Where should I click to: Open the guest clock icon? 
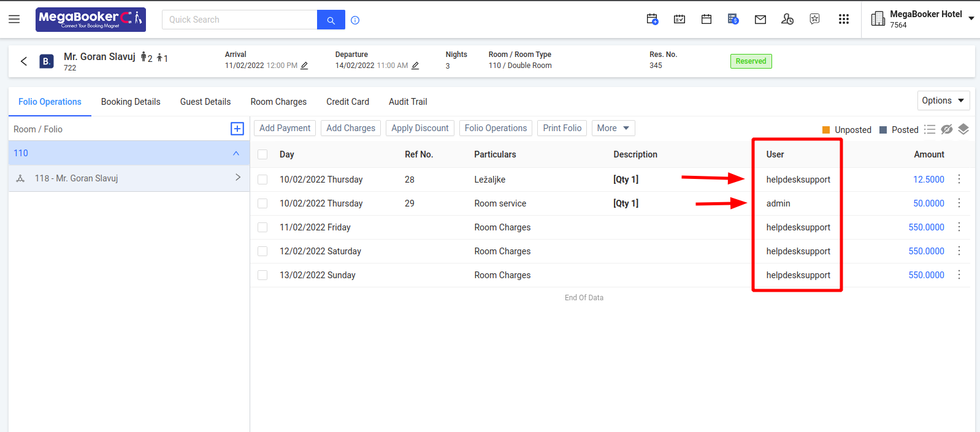pos(787,20)
